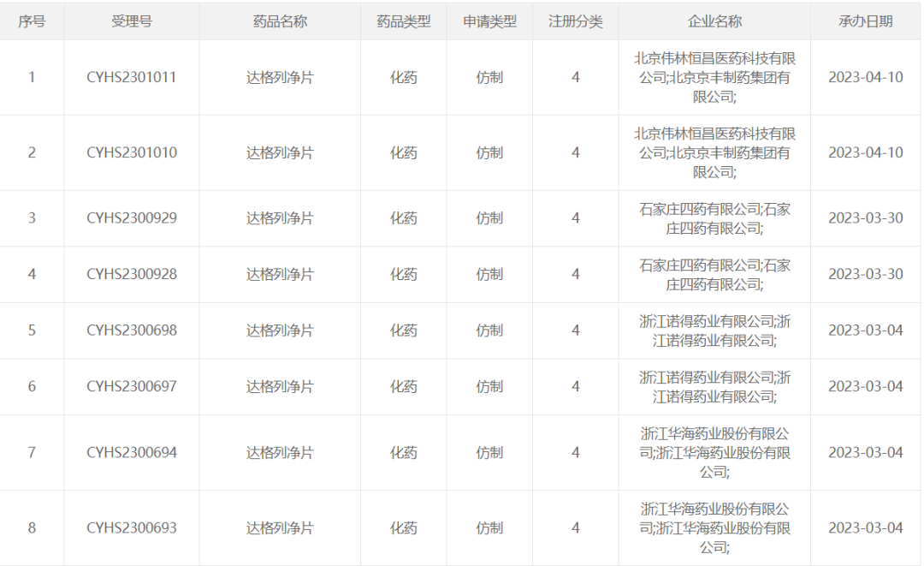The image size is (924, 566).
Task: Click 浙江华海药业 cell in row CYHS2300694
Action: point(714,452)
